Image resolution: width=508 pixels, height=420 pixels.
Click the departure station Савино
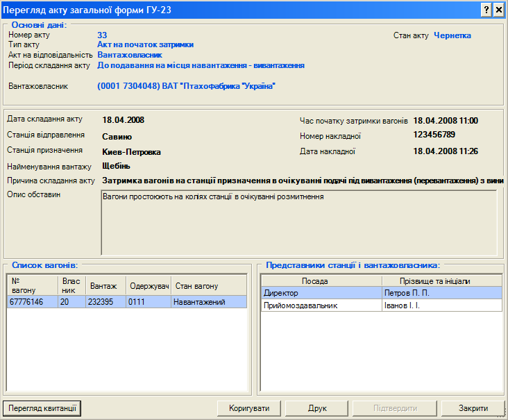pyautogui.click(x=117, y=137)
